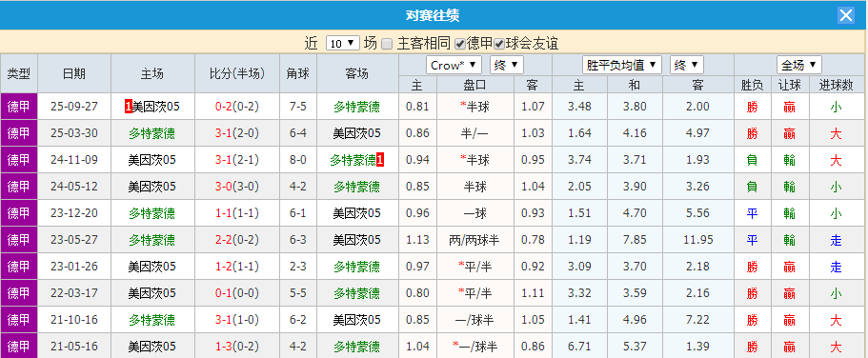Screen dimensions: 868x358
Task: Click the 类型 column header
Action: pos(19,73)
